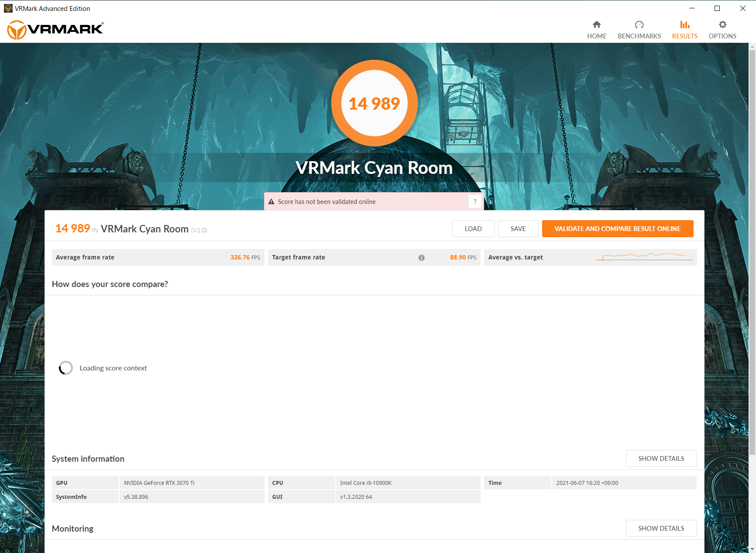Screen dimensions: 756x553
Task: Click the time value 2021-06-07 16:20
Action: pos(587,483)
